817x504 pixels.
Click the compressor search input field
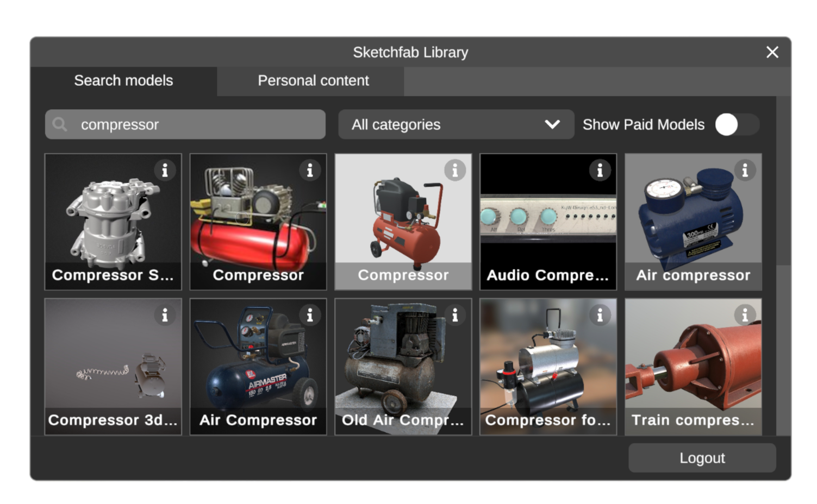pyautogui.click(x=196, y=124)
